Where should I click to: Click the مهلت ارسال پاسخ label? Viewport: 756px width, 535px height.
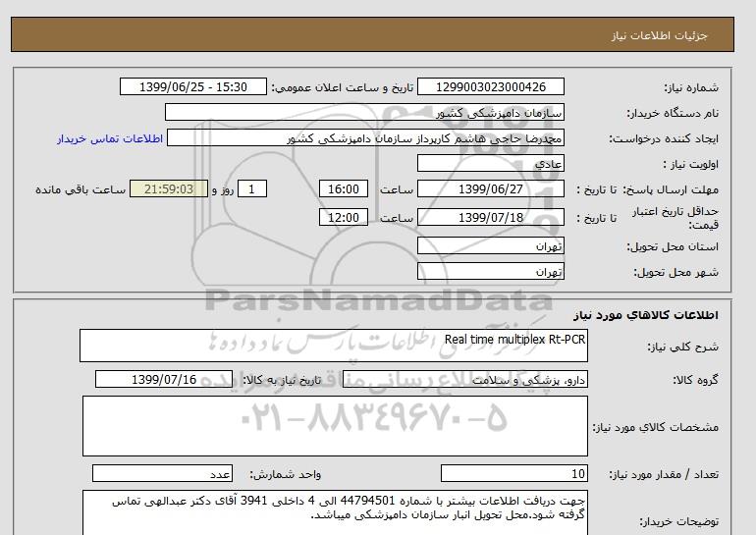click(671, 189)
